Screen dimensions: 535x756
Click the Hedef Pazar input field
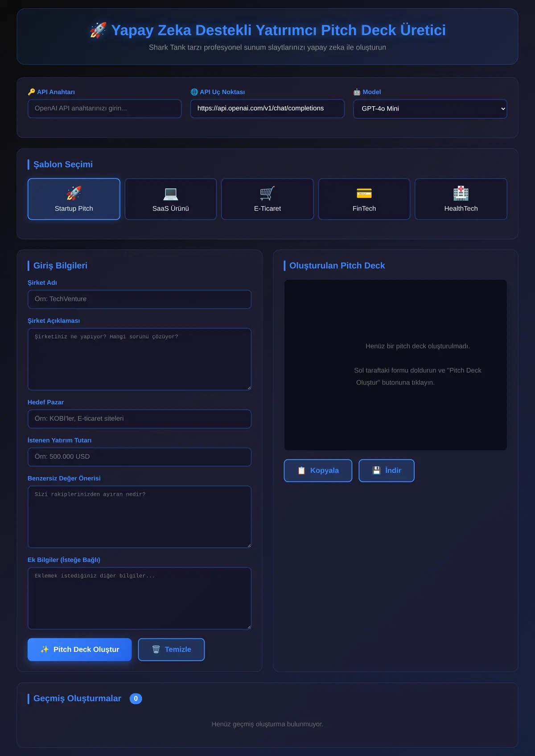pyautogui.click(x=140, y=419)
